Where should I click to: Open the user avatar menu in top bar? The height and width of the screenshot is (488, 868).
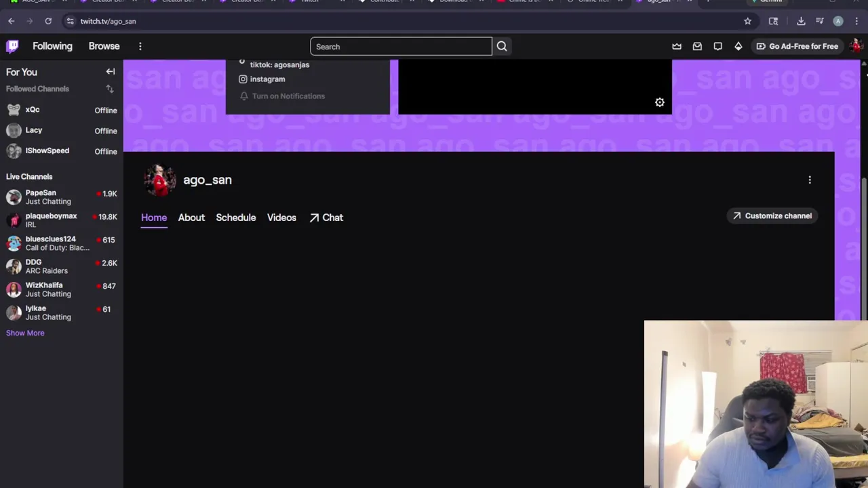click(856, 46)
